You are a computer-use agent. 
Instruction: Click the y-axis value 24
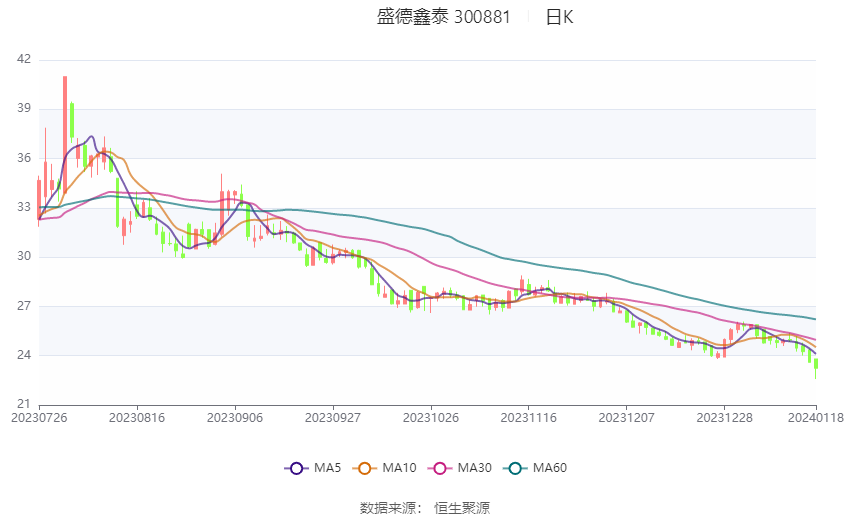tap(24, 355)
